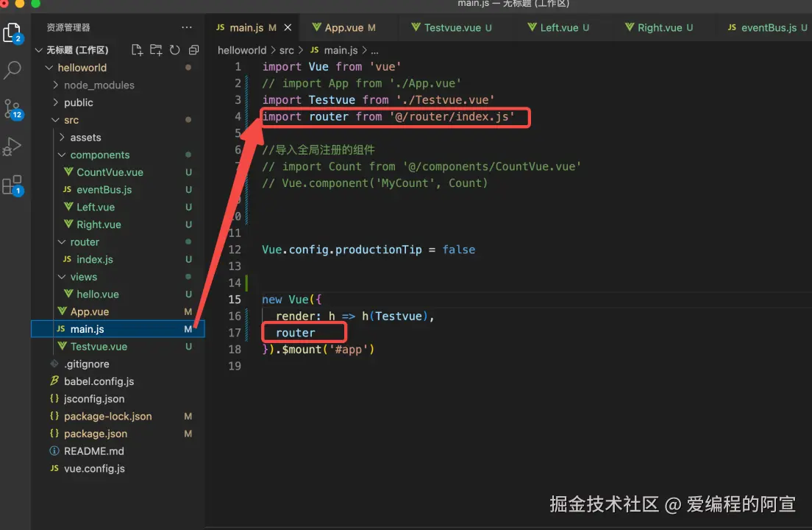
Task: Collapse the helloworld folder
Action: [49, 67]
